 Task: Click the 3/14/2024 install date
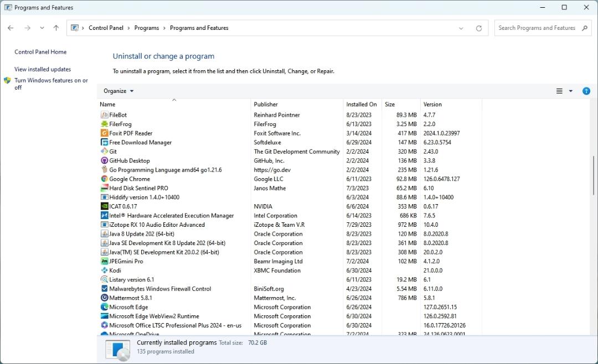[x=358, y=133]
